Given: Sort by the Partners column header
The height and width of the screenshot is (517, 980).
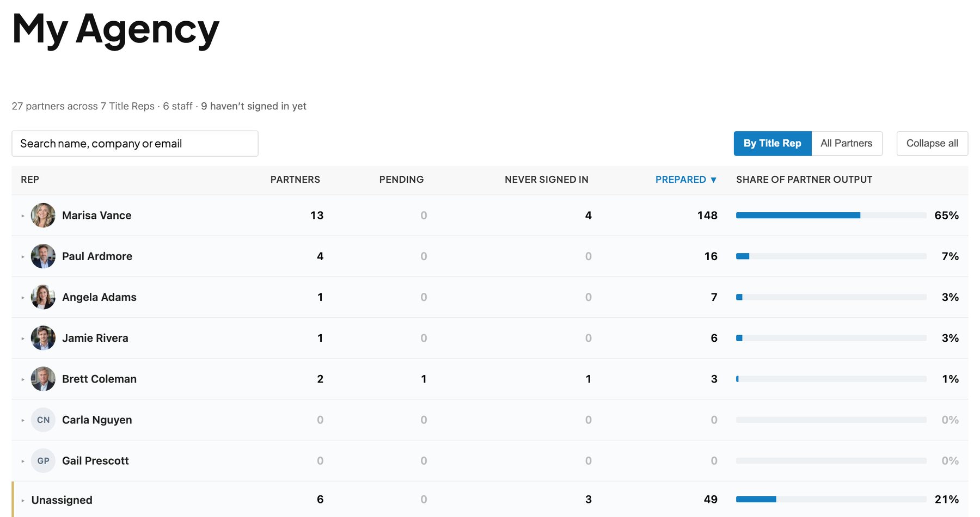Looking at the screenshot, I should tap(295, 180).
